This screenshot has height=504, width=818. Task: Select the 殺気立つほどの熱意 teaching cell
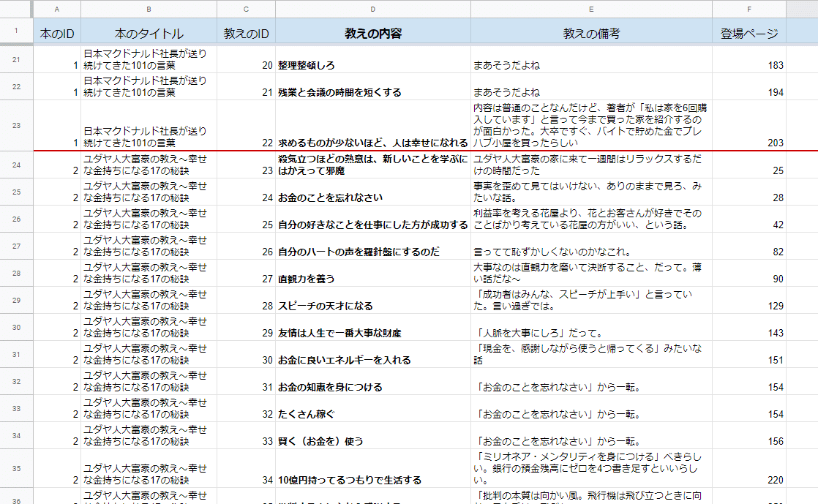[373, 165]
